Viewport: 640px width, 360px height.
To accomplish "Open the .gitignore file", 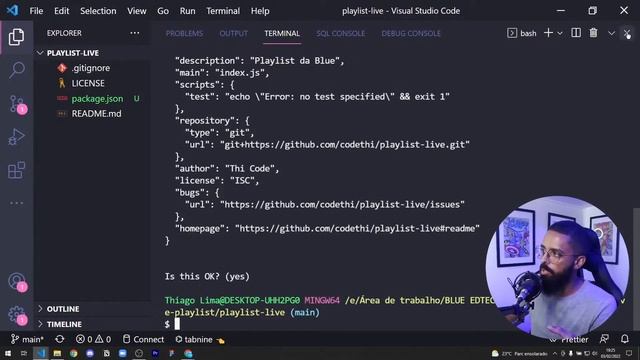I will pyautogui.click(x=92, y=68).
